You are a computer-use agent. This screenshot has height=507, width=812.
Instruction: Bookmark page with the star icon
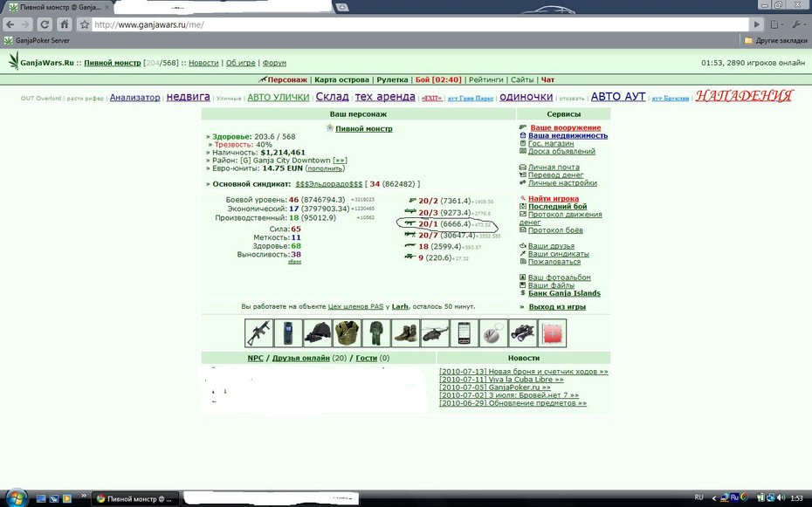coord(85,24)
